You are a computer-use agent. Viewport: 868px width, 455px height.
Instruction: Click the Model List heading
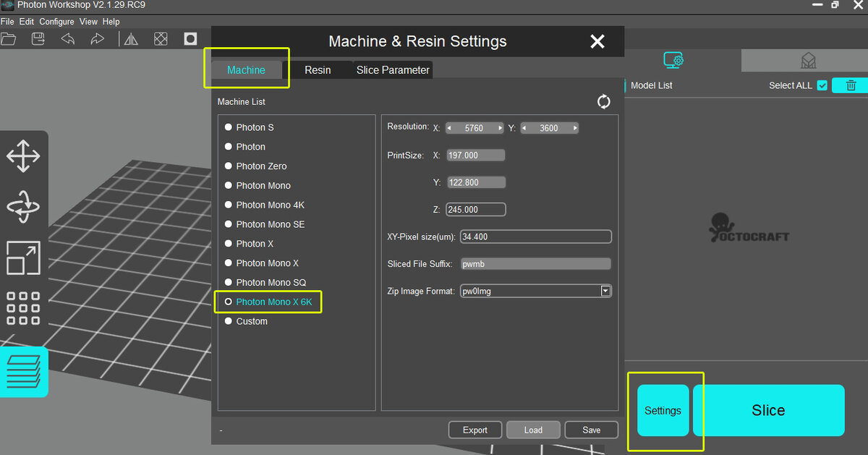pyautogui.click(x=651, y=85)
